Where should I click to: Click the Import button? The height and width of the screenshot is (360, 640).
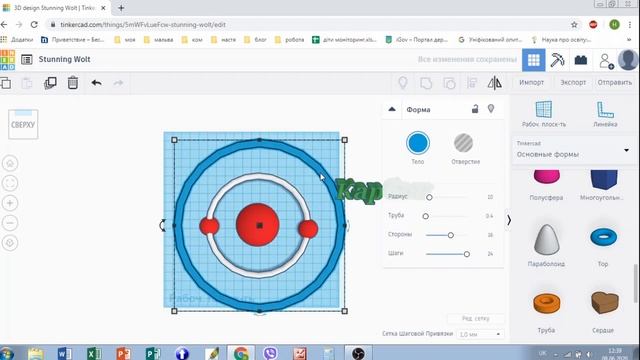click(531, 82)
